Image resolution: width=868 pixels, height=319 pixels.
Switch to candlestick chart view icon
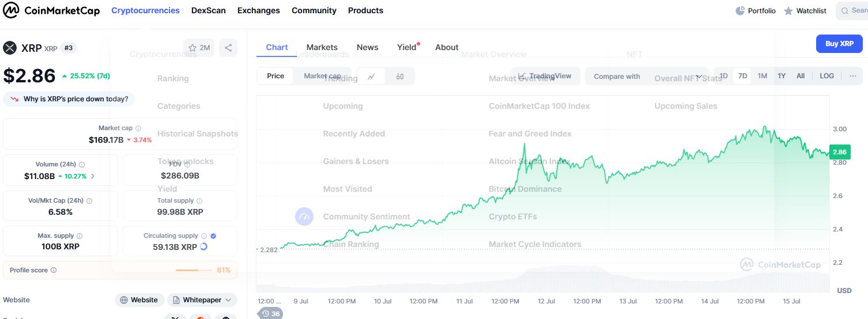(x=400, y=76)
